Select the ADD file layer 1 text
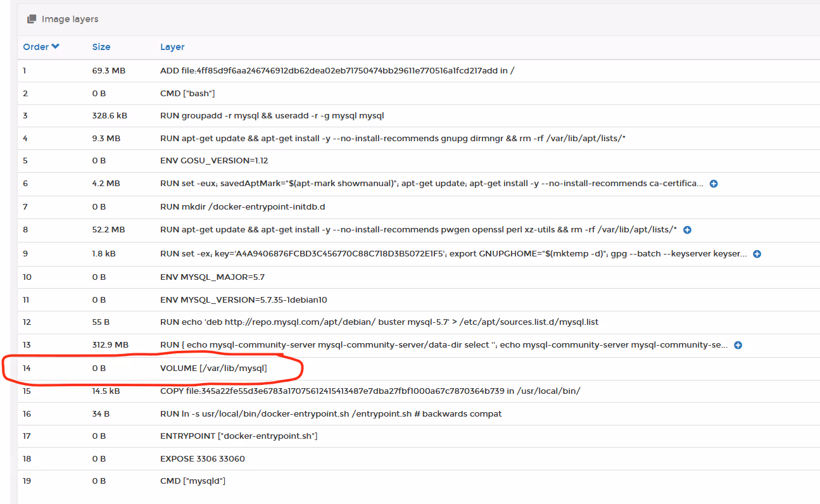Screen dimensions: 820x504 pos(337,70)
